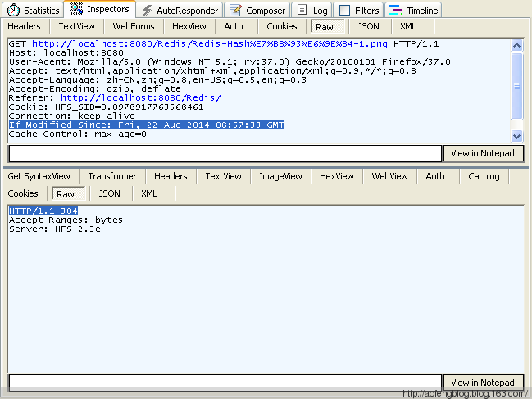Open the response Caching tab
The image size is (532, 399).
tap(484, 176)
